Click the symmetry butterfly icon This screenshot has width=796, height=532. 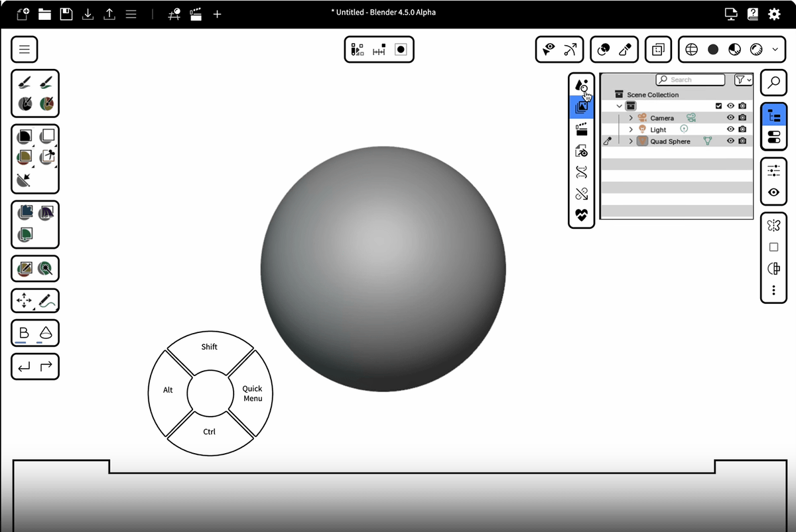[773, 226]
